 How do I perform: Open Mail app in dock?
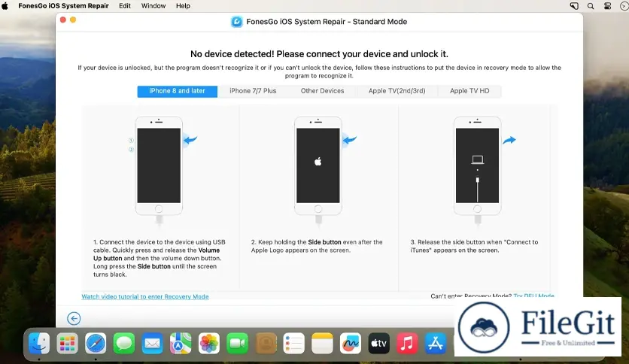click(153, 344)
